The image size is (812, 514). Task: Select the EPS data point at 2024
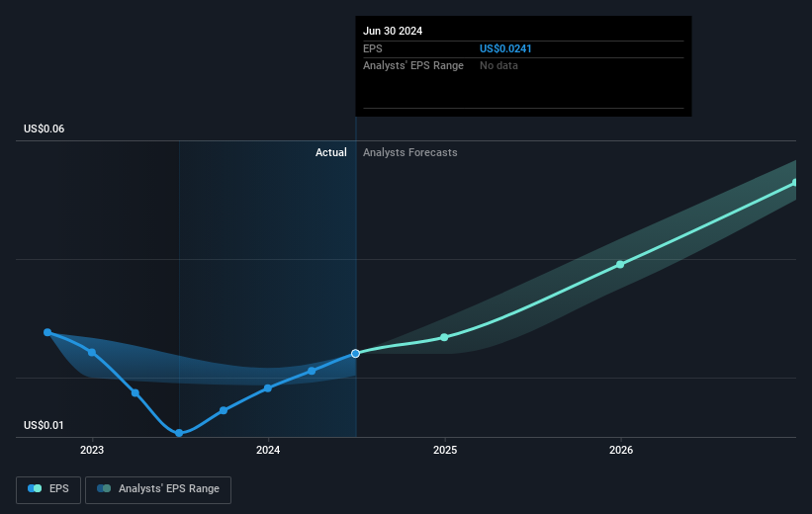click(x=268, y=388)
